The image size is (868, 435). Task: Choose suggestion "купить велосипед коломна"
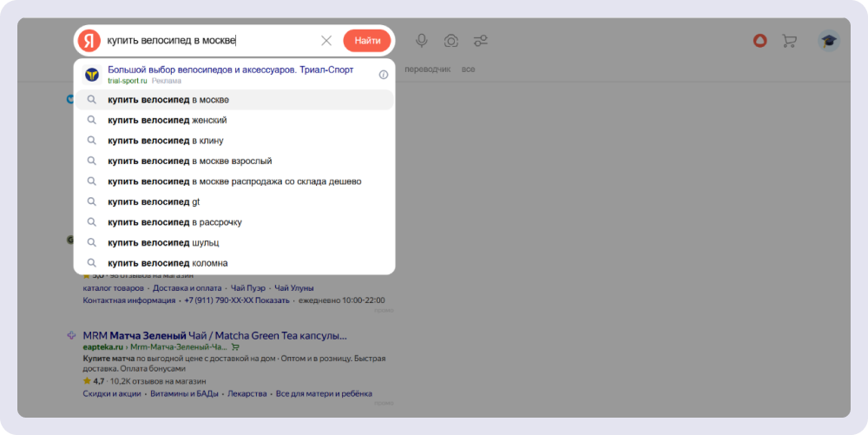(168, 263)
